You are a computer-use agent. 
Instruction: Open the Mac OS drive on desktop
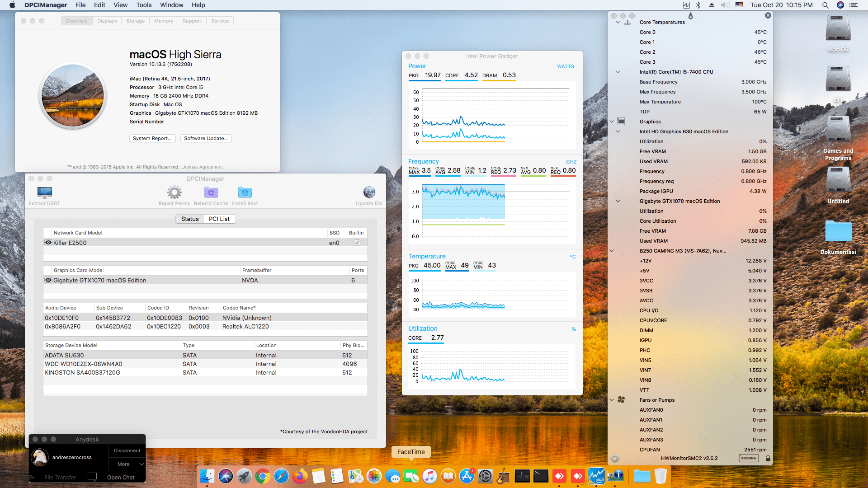pyautogui.click(x=838, y=34)
